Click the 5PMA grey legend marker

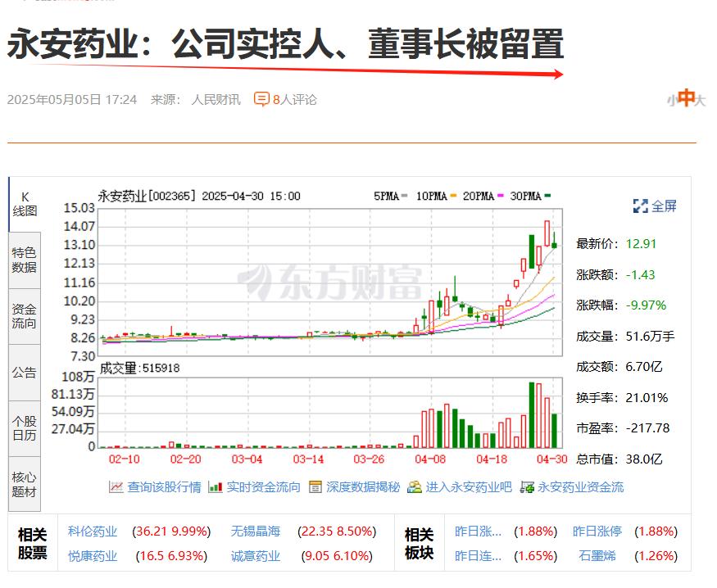point(404,196)
